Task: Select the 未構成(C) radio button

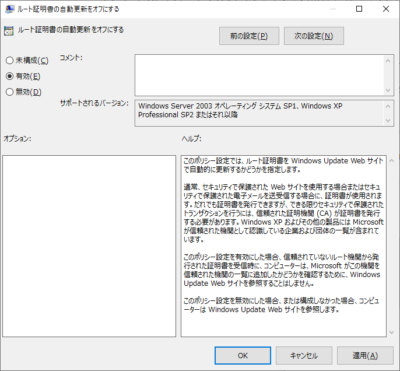Action: (27, 60)
